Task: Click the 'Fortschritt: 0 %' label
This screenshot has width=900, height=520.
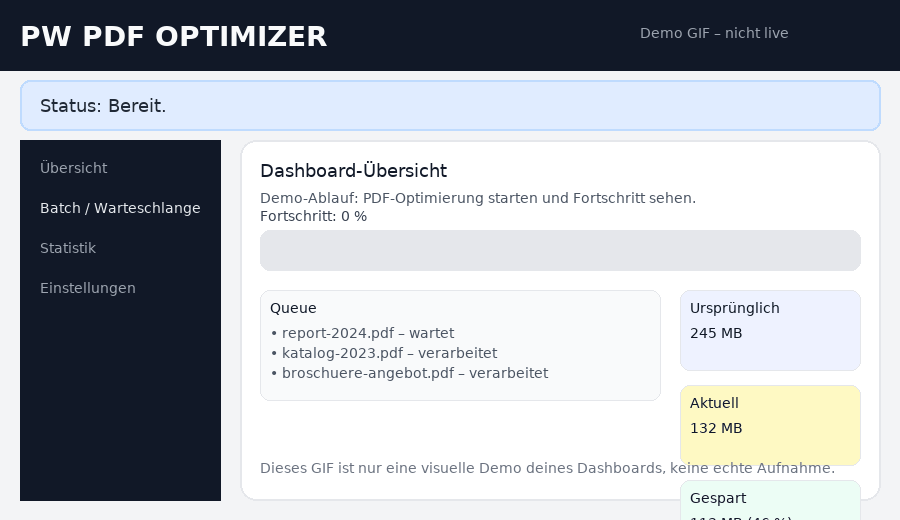Action: tap(313, 216)
